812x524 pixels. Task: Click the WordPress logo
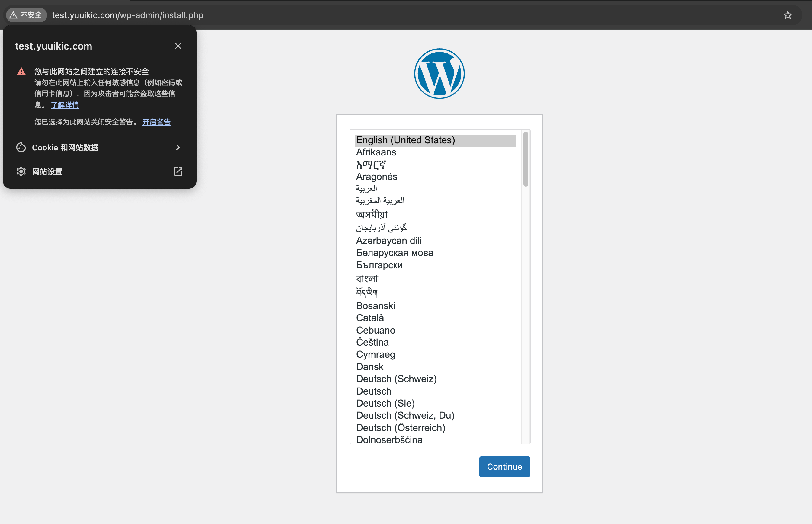pyautogui.click(x=439, y=73)
